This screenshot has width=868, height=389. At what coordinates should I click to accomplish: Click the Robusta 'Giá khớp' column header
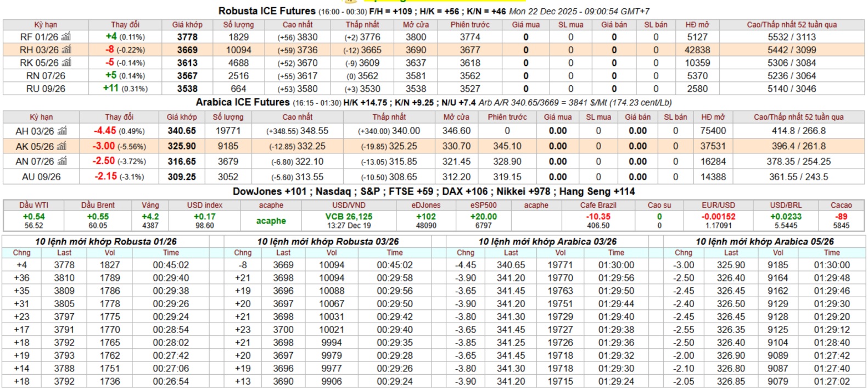pyautogui.click(x=187, y=25)
